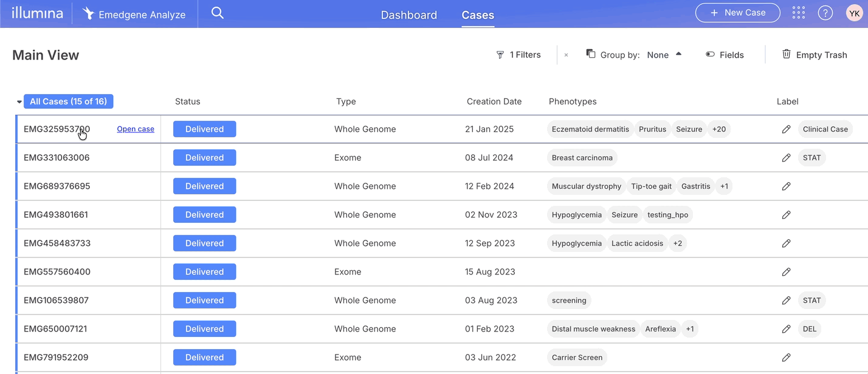Click STAT label for EMG331063006
This screenshot has height=374, width=868.
pyautogui.click(x=811, y=158)
